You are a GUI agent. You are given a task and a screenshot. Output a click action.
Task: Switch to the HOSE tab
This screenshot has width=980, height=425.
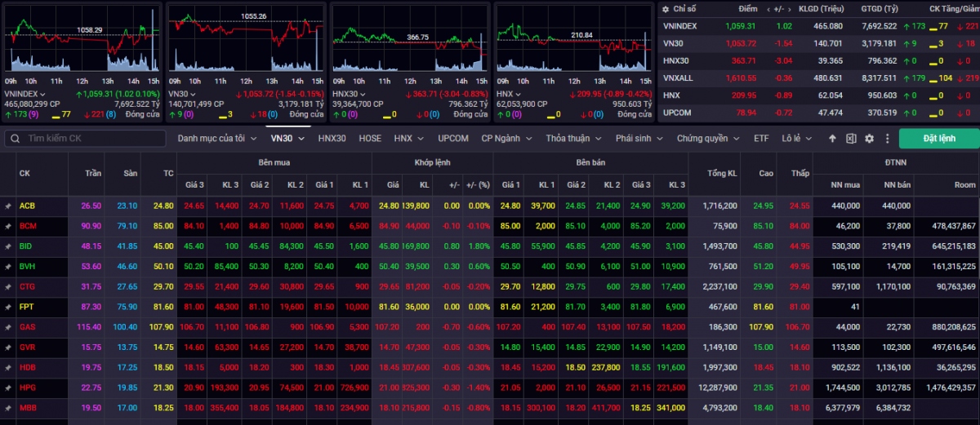point(370,139)
